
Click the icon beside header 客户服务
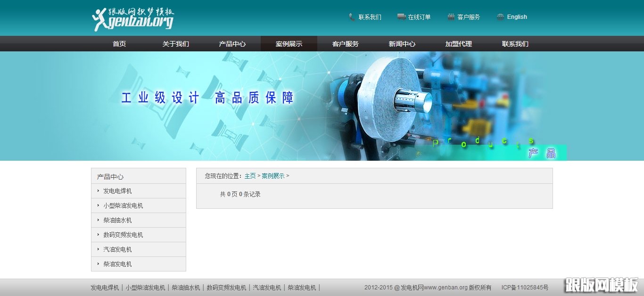tap(451, 17)
